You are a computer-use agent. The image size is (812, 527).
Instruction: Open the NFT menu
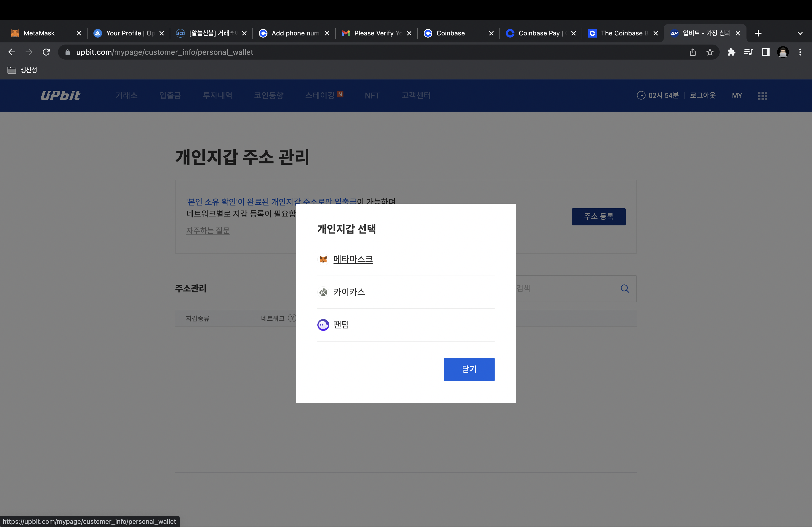[372, 96]
